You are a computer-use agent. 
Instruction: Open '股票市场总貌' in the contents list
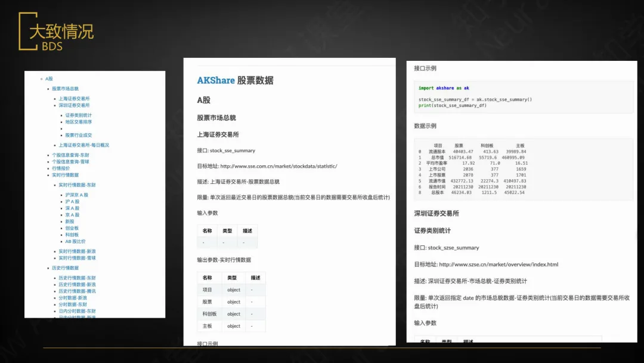tap(66, 89)
